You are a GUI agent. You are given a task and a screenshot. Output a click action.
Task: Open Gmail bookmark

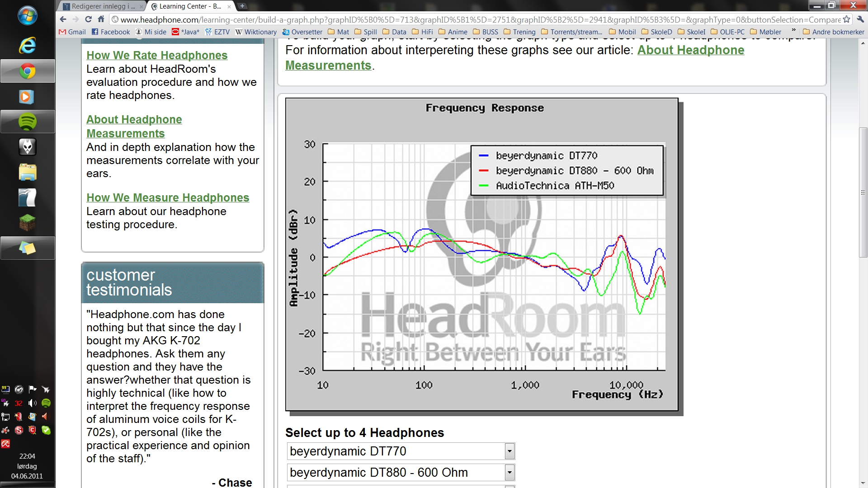72,32
